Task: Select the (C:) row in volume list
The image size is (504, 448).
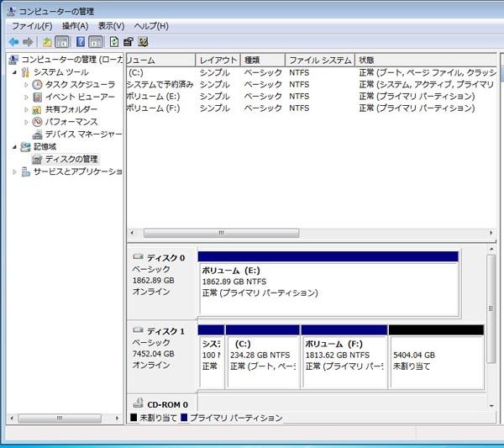Action: click(311, 72)
